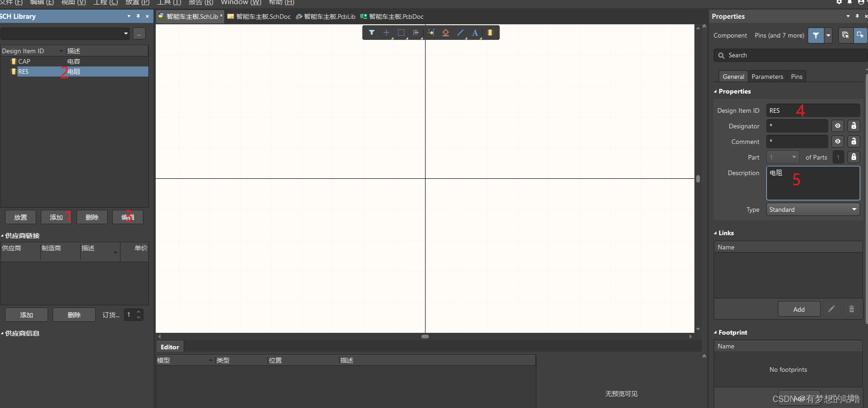Image resolution: width=868 pixels, height=408 pixels.
Task: Switch to the General tab
Action: 733,77
